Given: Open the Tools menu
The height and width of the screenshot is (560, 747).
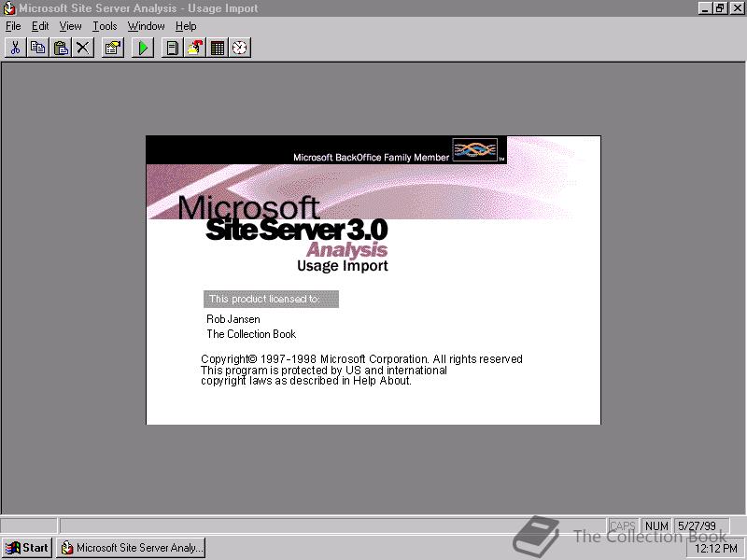Looking at the screenshot, I should pyautogui.click(x=105, y=26).
